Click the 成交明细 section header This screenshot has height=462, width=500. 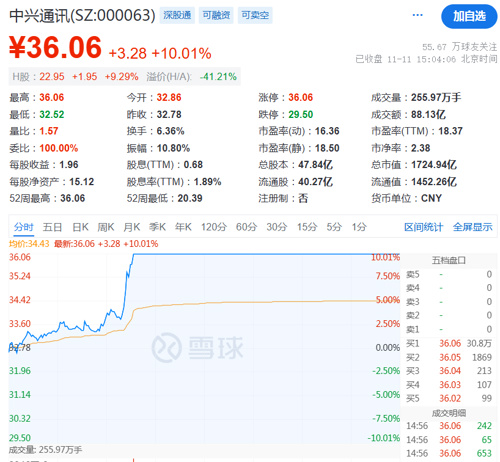[449, 413]
